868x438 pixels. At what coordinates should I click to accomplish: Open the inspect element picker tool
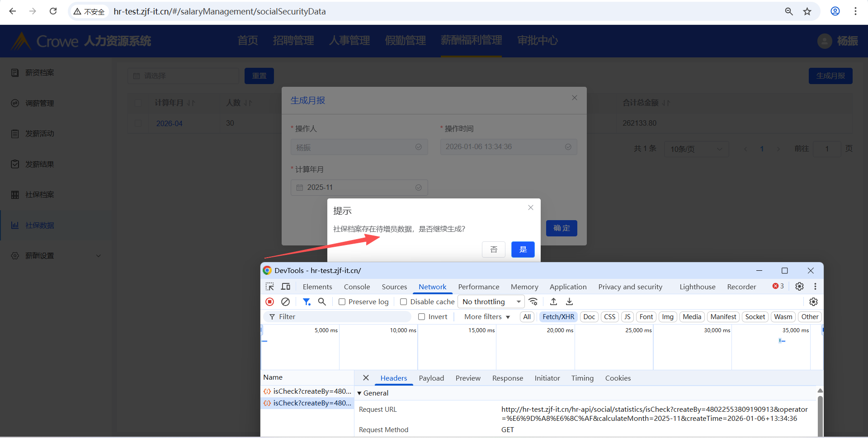coord(270,287)
